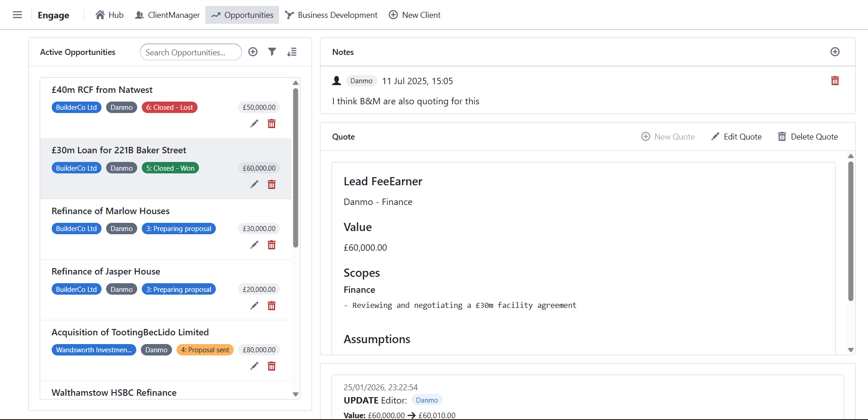Click the quote panel scrollbar down arrow
868x420 pixels.
[x=851, y=350]
